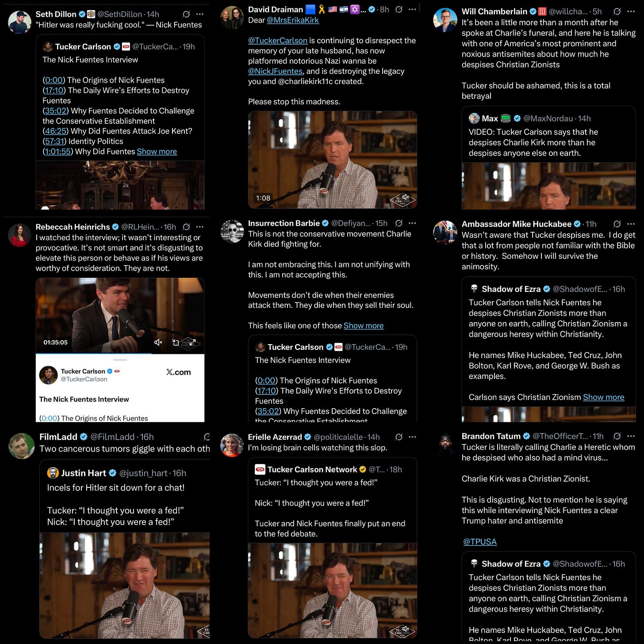This screenshot has height=644, width=644.
Task: Open the @MrsErikaKirk mention link
Action: (293, 20)
